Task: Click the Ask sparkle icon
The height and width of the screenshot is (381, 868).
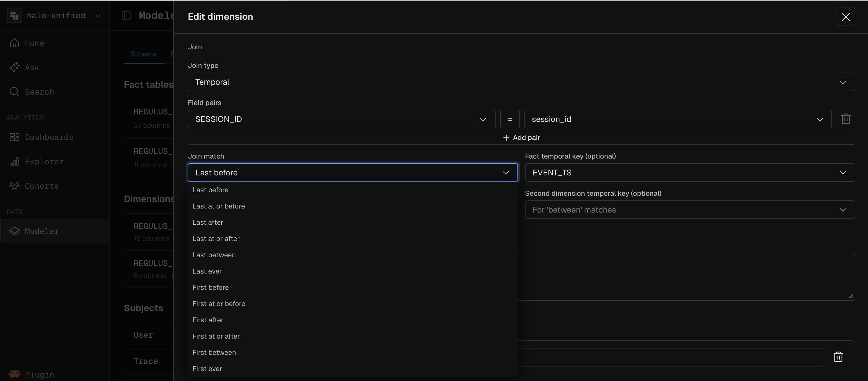Action: 14,67
